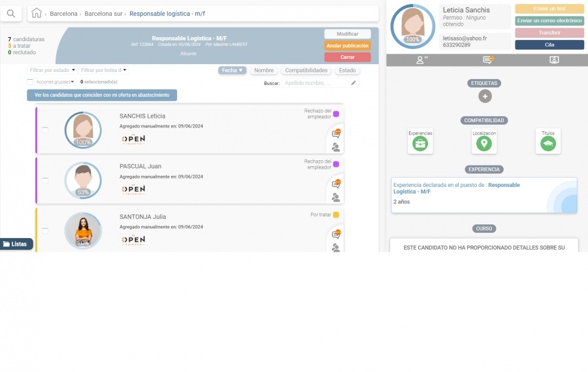Click the EXPERIENCIA section label
588x372 pixels.
pyautogui.click(x=484, y=169)
